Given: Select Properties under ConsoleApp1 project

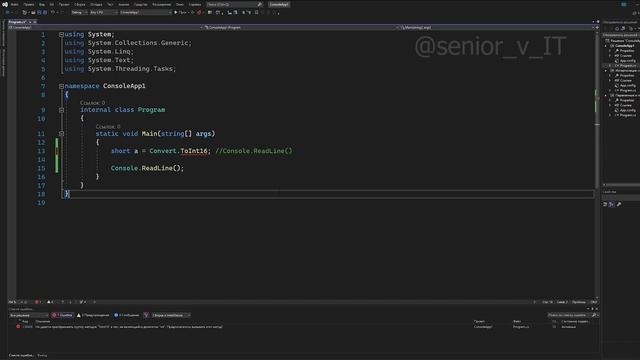Looking at the screenshot, I should click(x=627, y=51).
